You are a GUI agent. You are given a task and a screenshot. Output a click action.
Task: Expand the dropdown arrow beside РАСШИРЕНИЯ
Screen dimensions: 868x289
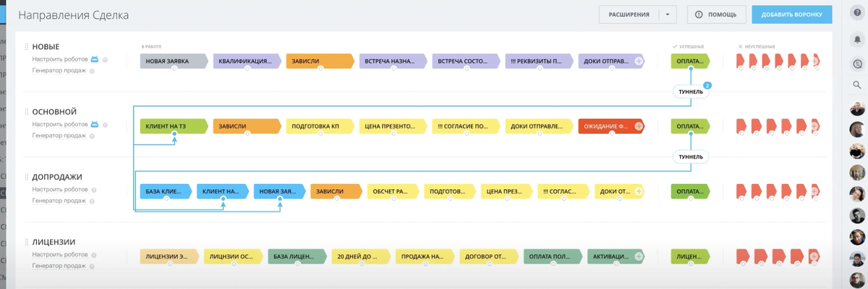point(668,14)
